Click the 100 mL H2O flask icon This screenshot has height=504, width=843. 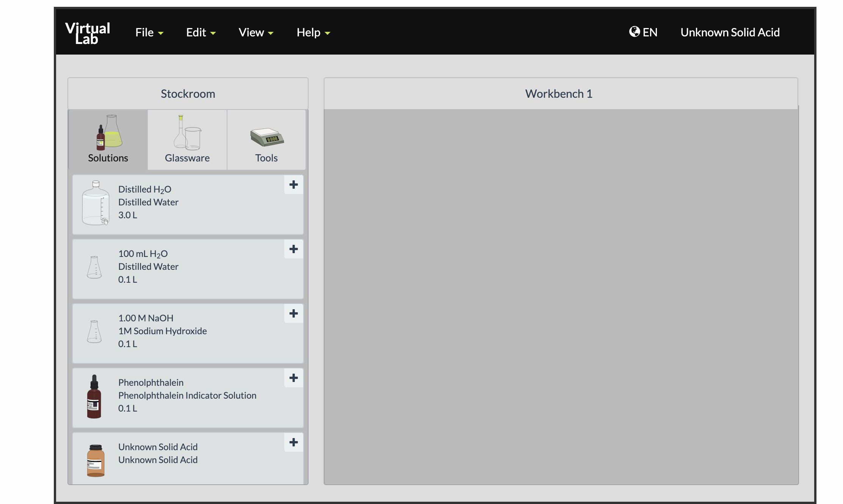coord(94,268)
